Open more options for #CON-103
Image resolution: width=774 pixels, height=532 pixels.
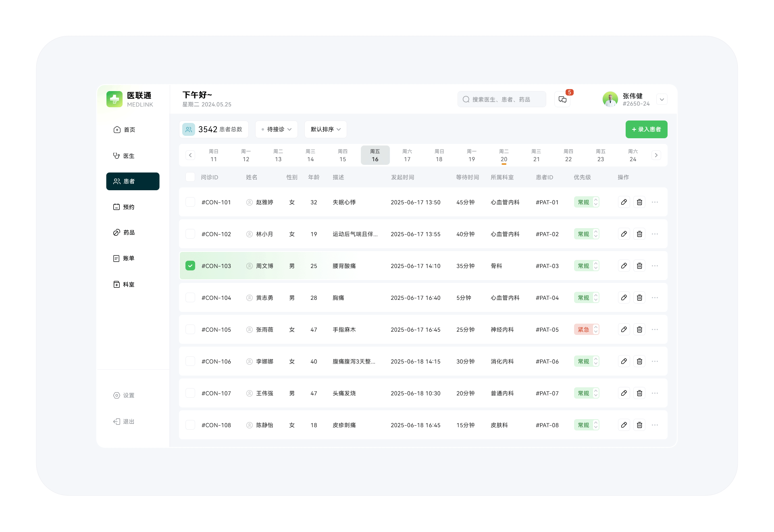[655, 266]
